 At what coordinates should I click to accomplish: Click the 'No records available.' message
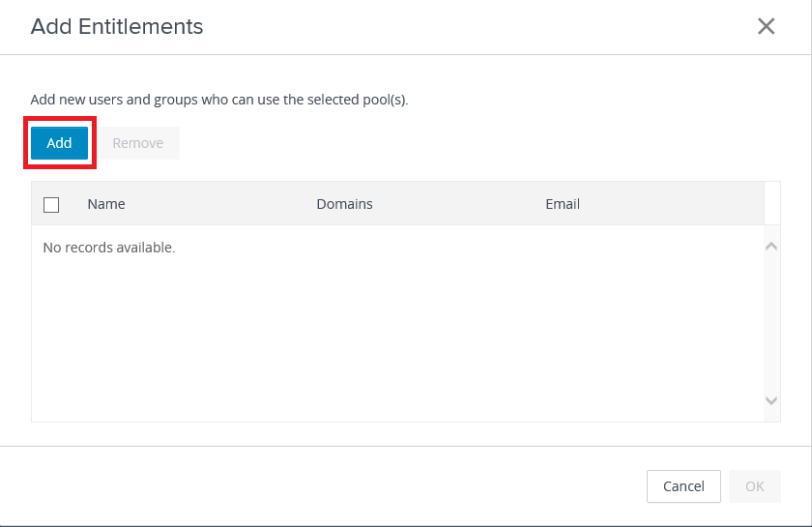109,248
